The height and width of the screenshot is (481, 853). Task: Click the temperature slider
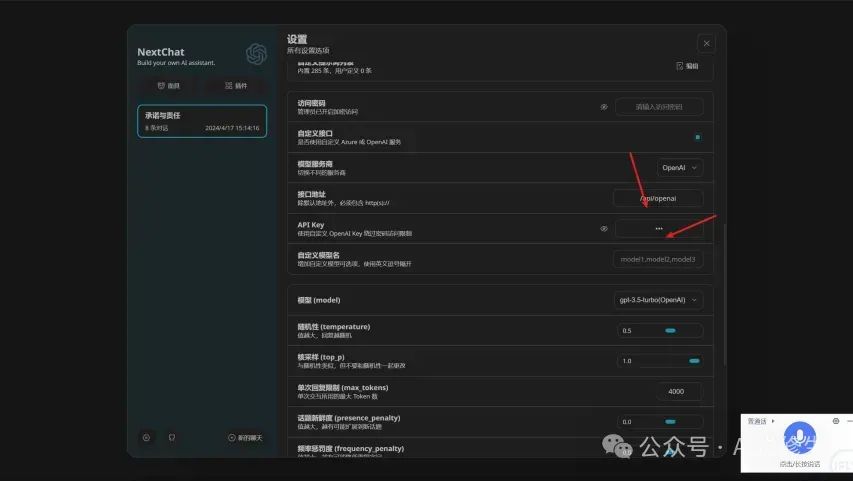(x=660, y=331)
